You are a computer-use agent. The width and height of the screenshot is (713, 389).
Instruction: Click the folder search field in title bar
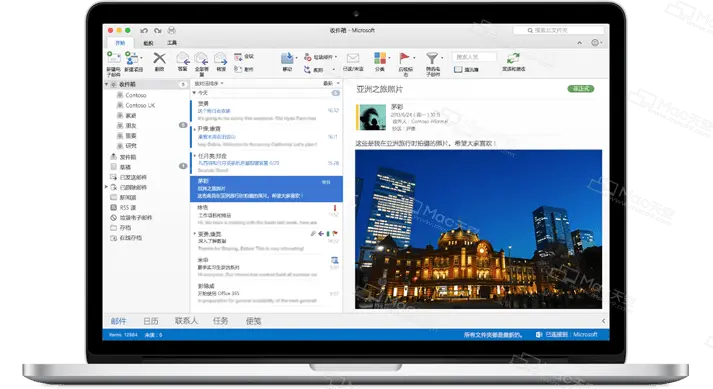click(x=559, y=30)
